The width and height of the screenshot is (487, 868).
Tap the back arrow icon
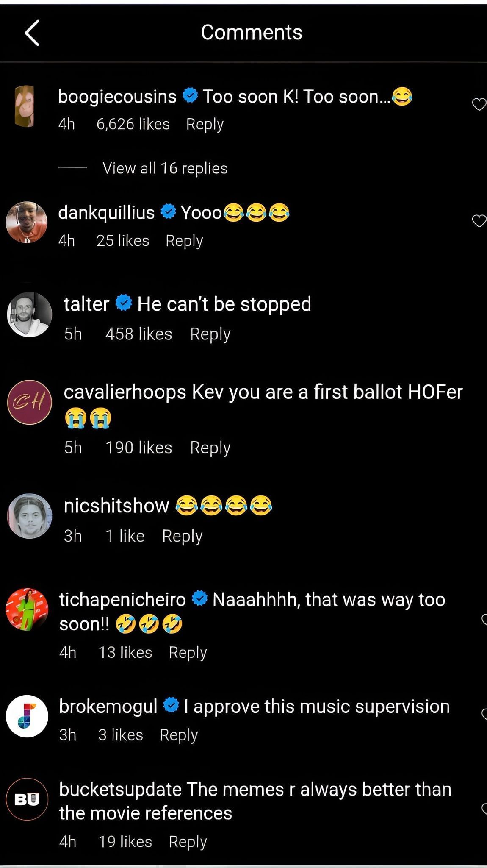(32, 33)
